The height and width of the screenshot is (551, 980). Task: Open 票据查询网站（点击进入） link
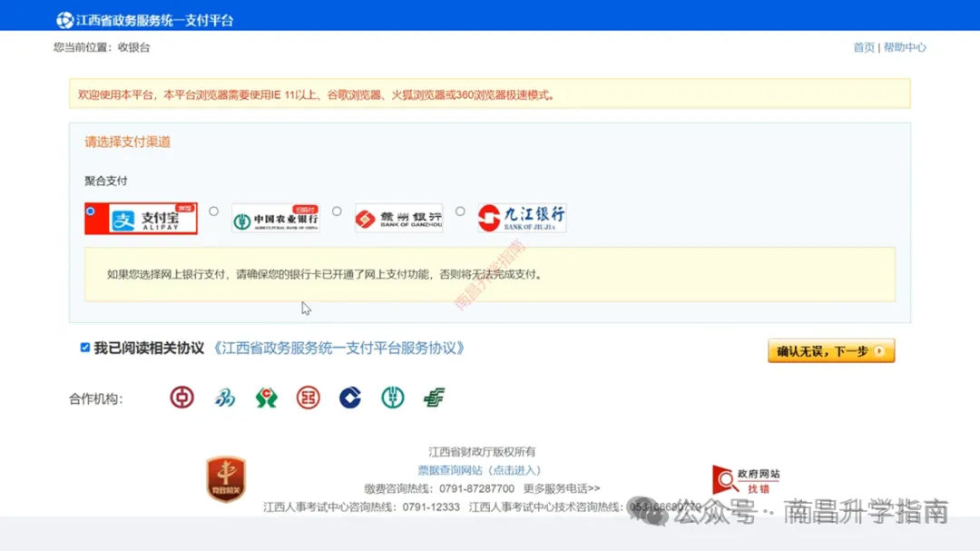[x=479, y=470]
